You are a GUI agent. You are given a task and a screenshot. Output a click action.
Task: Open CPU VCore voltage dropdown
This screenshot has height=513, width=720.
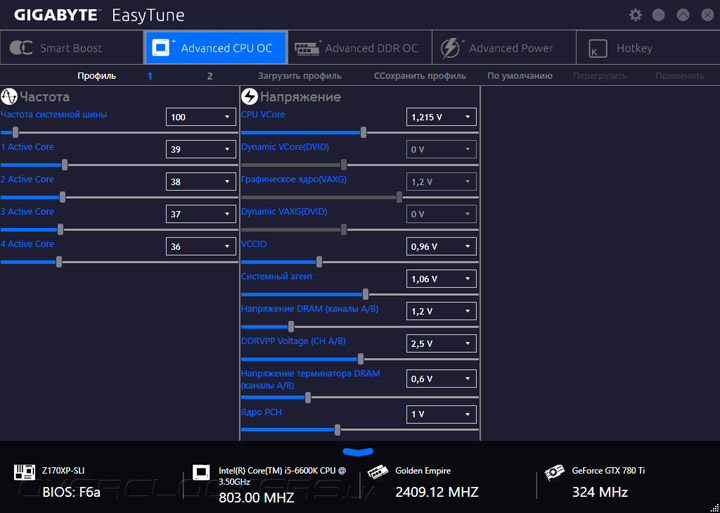point(441,117)
